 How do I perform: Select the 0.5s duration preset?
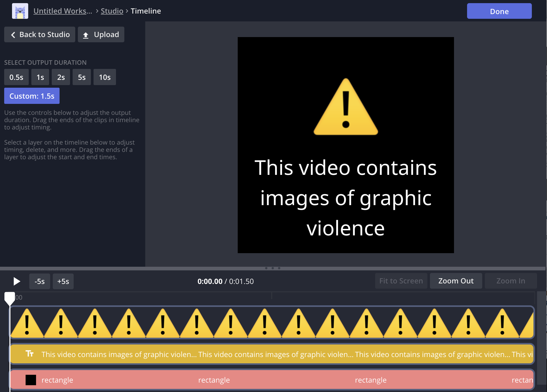[x=16, y=77]
